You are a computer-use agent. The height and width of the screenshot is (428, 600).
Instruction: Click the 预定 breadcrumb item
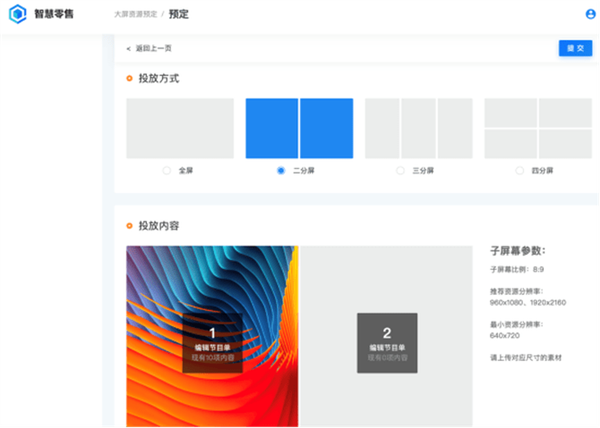pos(179,14)
